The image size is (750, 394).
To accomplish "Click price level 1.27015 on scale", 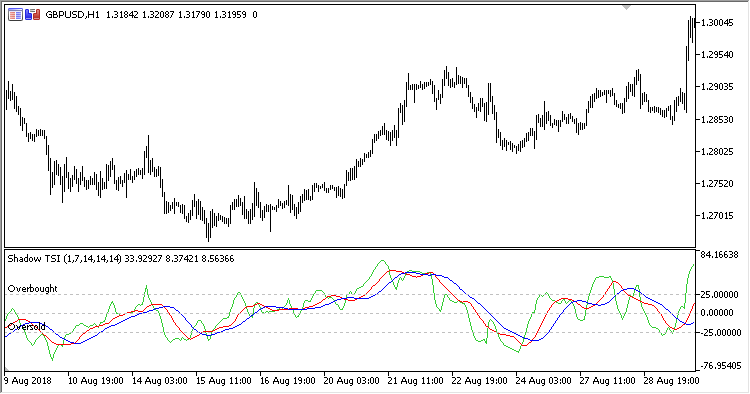I will coord(717,216).
